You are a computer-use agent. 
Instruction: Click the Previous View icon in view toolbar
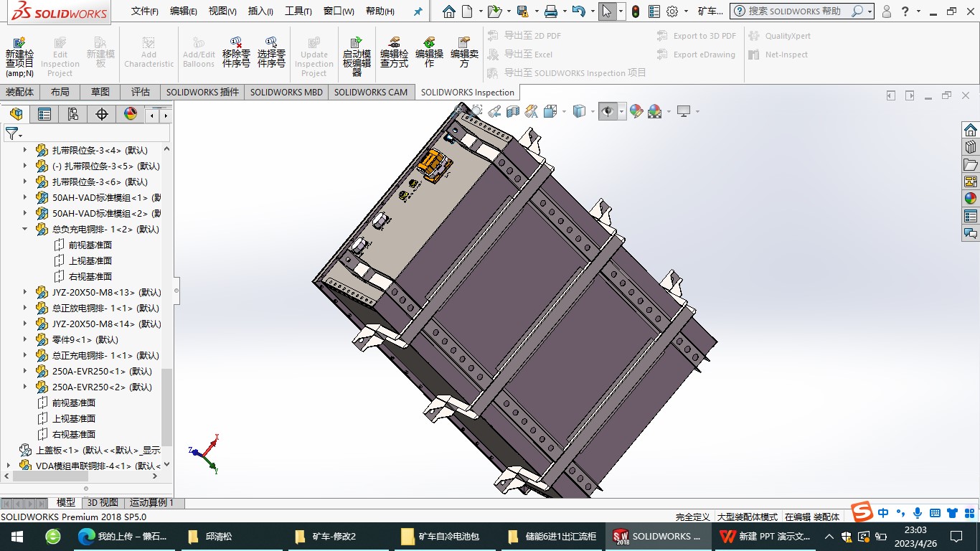coord(494,111)
